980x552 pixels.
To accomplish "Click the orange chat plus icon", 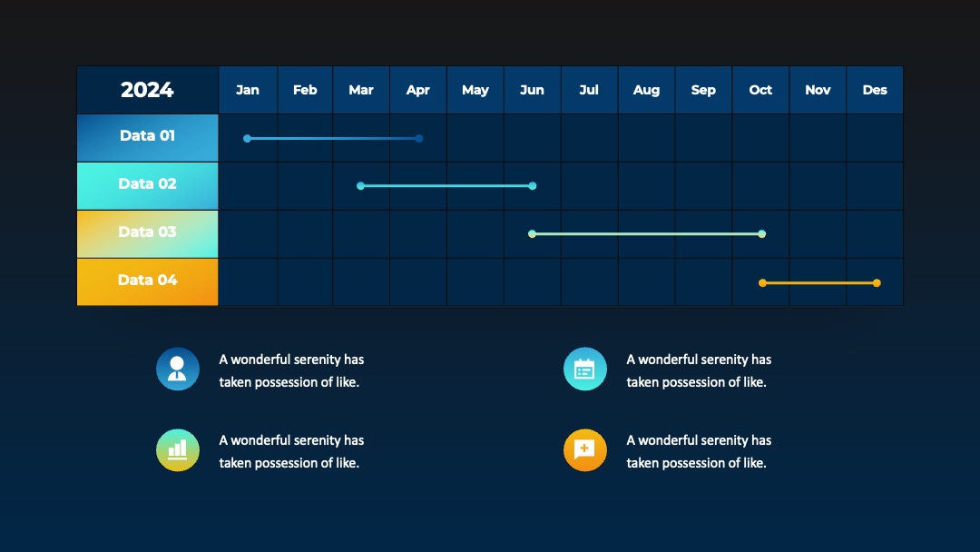I will tap(585, 450).
